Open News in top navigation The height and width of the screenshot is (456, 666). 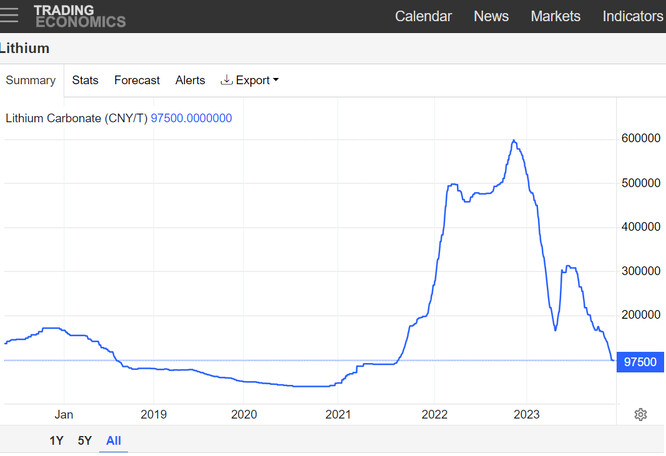point(491,16)
